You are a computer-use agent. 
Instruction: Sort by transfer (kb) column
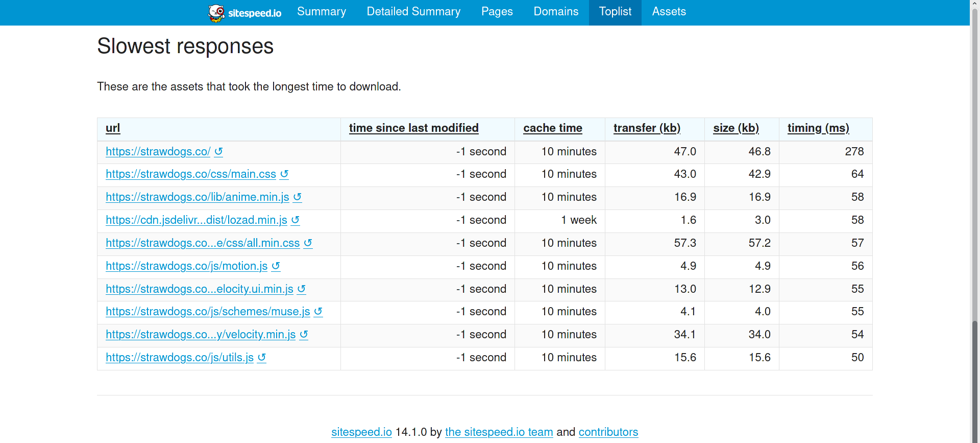click(647, 128)
